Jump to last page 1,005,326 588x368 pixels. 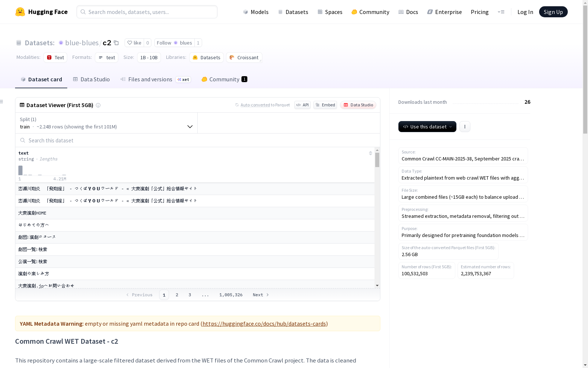[x=231, y=295]
